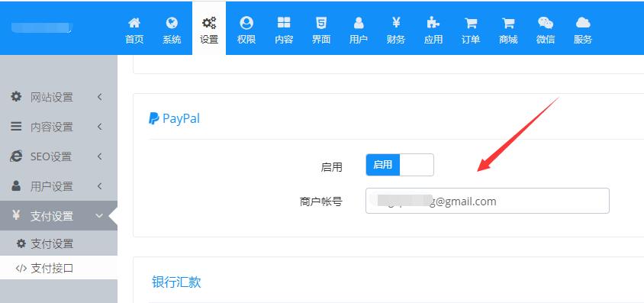
Task: Open the 商城 cart icon
Action: point(508,23)
